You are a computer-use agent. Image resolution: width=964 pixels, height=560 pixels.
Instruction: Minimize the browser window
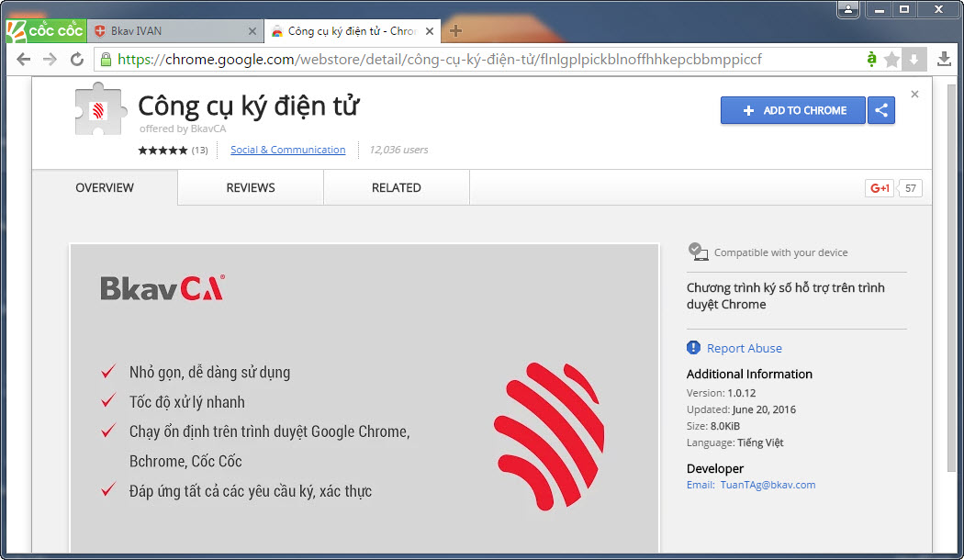(880, 9)
